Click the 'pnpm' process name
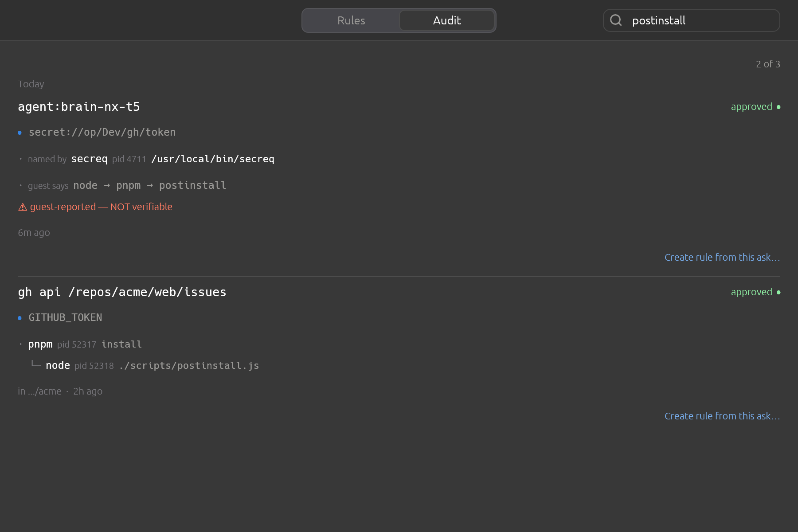 [40, 344]
